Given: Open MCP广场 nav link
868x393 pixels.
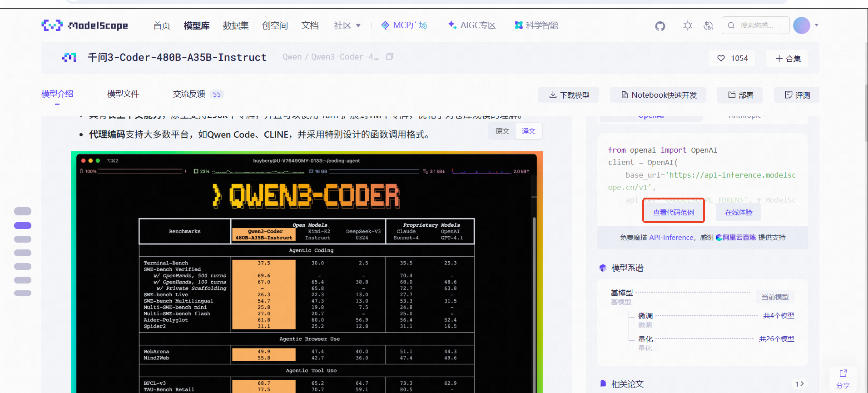Looking at the screenshot, I should click(404, 25).
